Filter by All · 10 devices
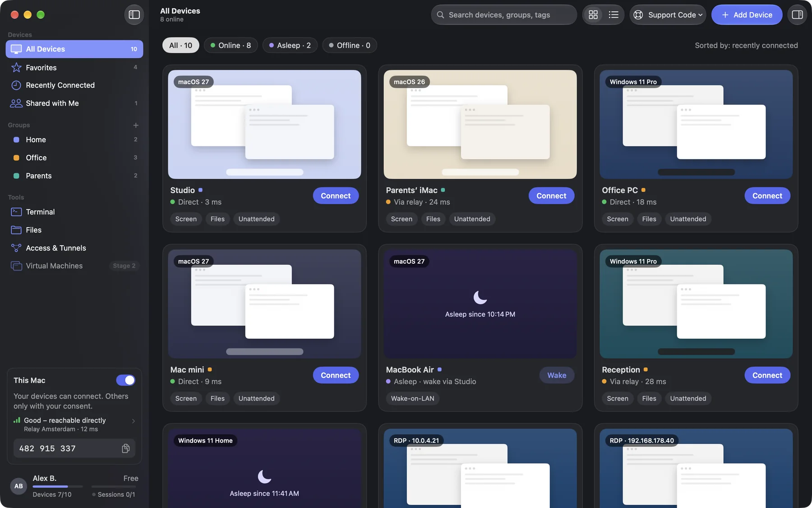 tap(181, 45)
